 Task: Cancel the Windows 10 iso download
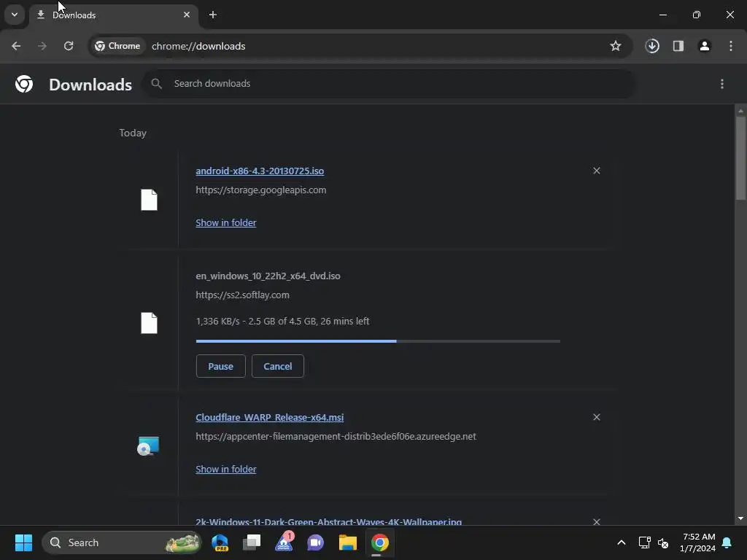point(278,366)
